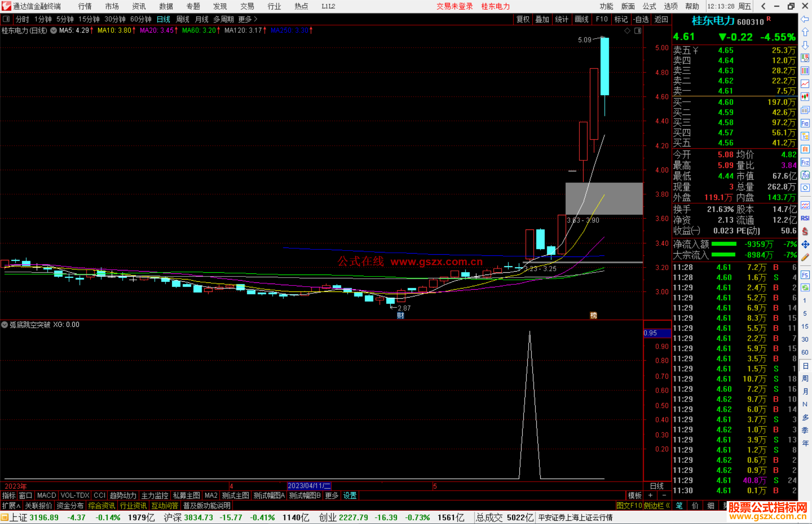
Task: Click the tree structure icon in sidebar
Action: point(805,136)
